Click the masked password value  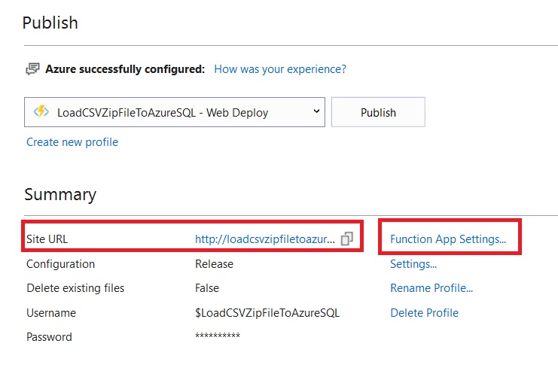click(218, 336)
